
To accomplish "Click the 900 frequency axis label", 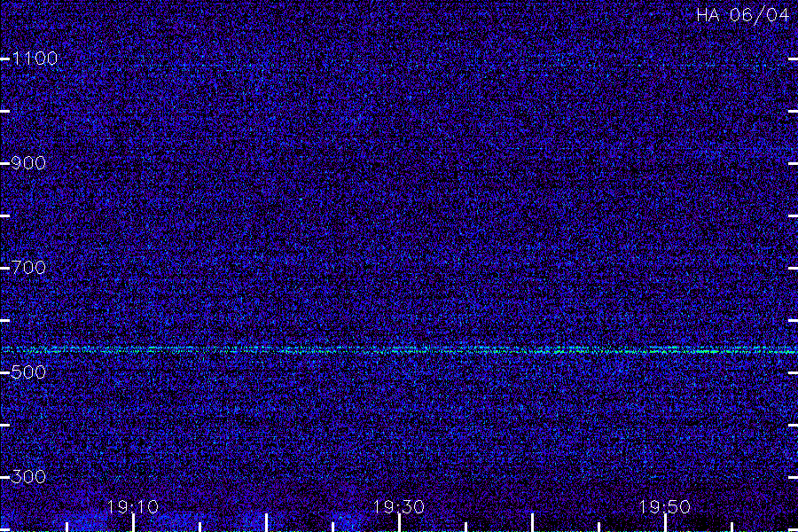I will [28, 163].
